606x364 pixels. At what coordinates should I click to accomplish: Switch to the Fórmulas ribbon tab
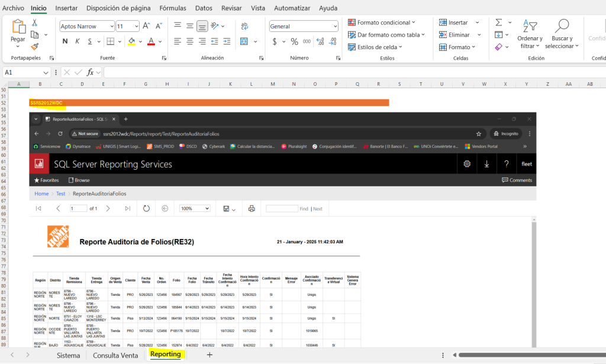(x=173, y=8)
